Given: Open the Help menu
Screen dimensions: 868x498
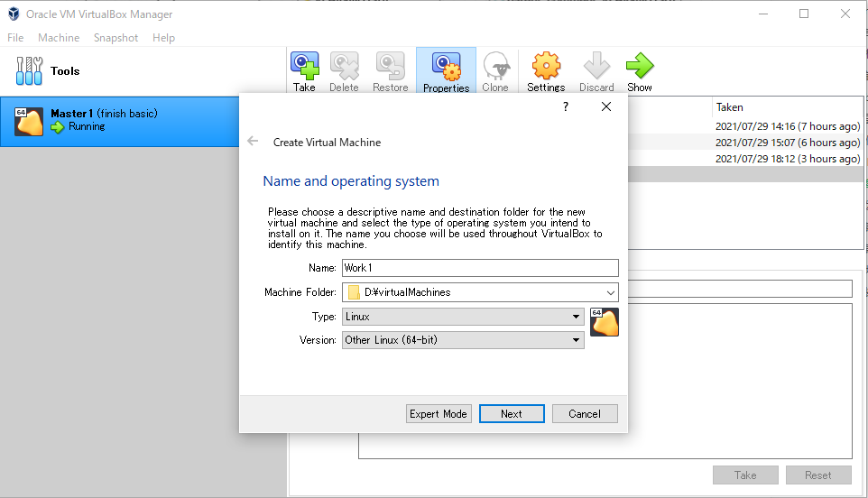Looking at the screenshot, I should pyautogui.click(x=163, y=38).
